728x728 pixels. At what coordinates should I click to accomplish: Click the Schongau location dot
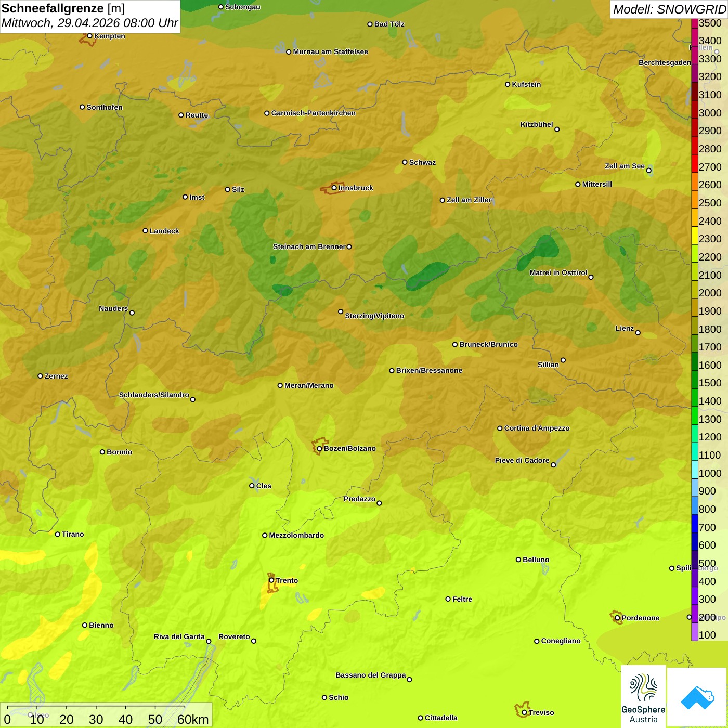tap(221, 7)
